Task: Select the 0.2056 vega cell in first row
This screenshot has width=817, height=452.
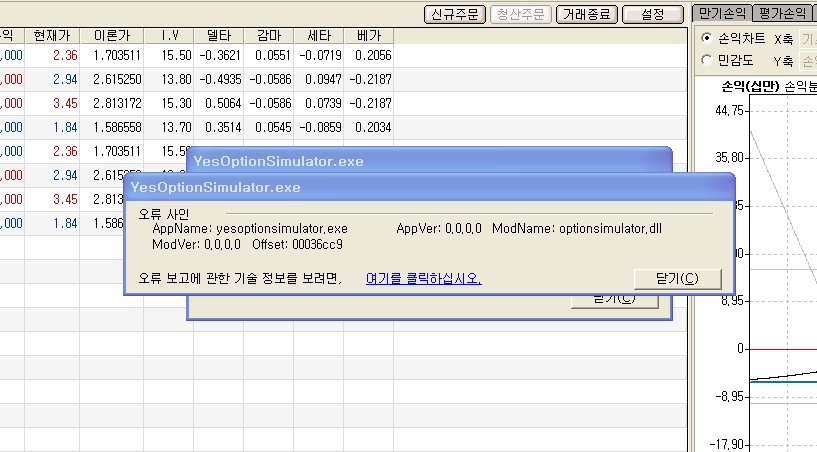Action: 369,56
